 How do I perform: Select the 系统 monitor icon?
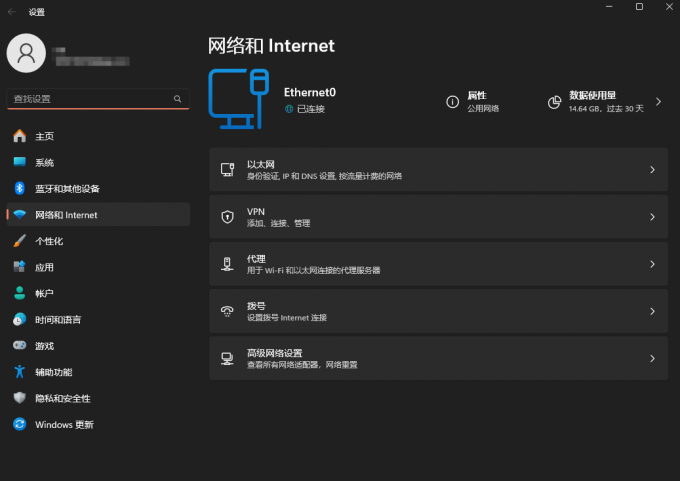pos(20,162)
